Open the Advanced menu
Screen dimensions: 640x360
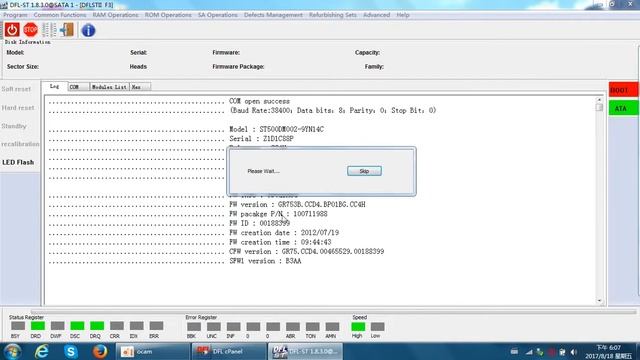pyautogui.click(x=376, y=15)
